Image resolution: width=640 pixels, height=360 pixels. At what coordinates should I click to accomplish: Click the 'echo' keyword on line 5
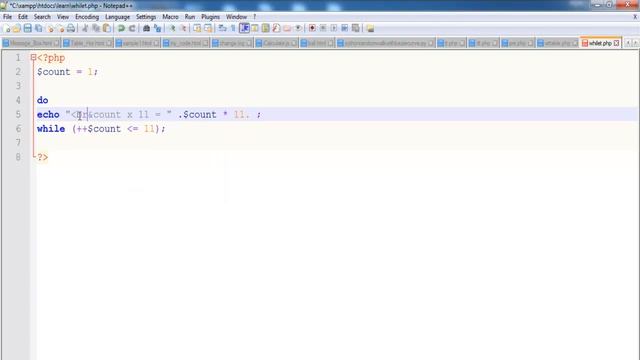pyautogui.click(x=48, y=115)
